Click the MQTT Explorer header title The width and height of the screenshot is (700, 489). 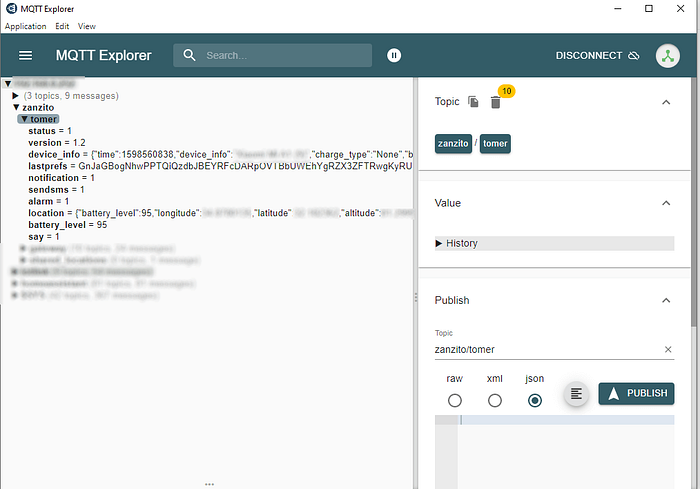click(x=104, y=55)
